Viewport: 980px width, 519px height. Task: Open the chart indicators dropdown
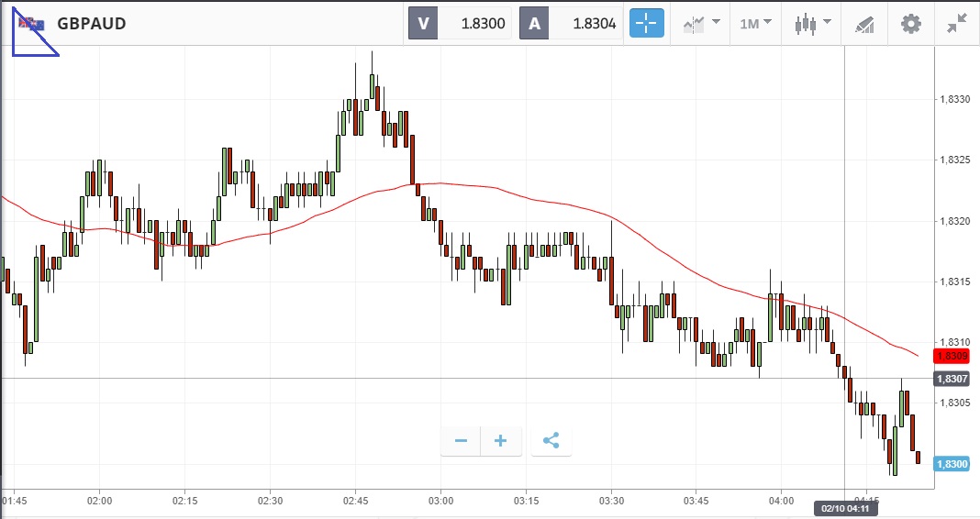point(701,24)
